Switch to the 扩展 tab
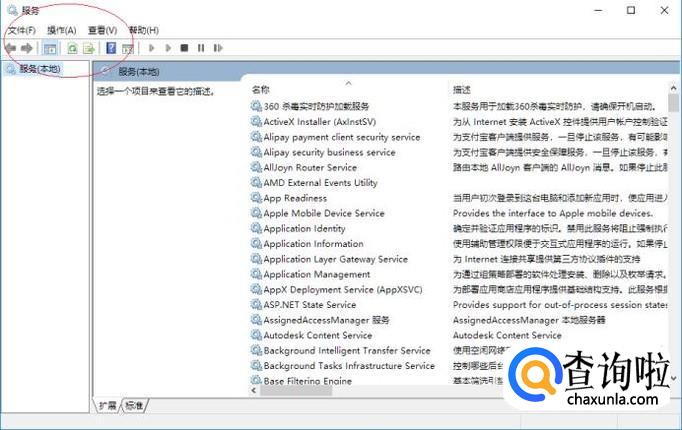 click(x=108, y=406)
